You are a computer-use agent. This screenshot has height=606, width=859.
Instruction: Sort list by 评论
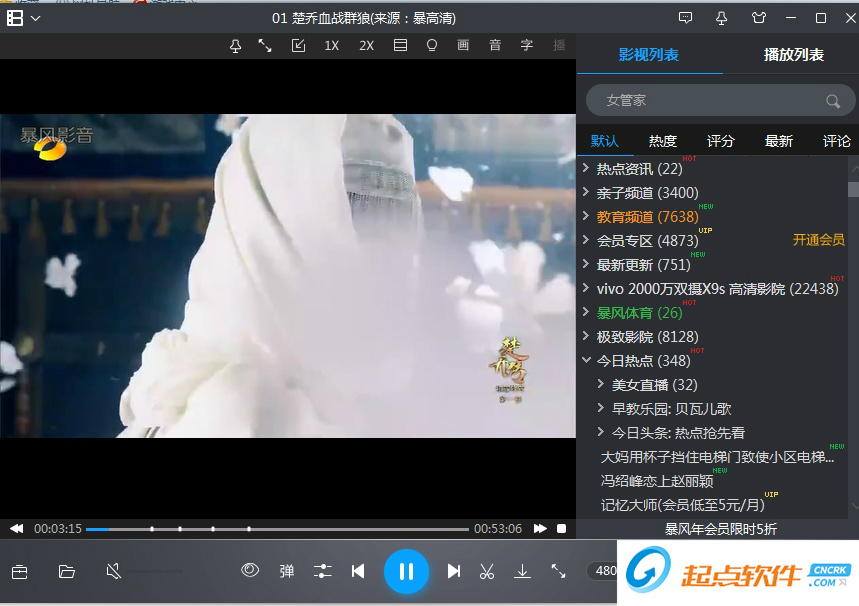(837, 141)
